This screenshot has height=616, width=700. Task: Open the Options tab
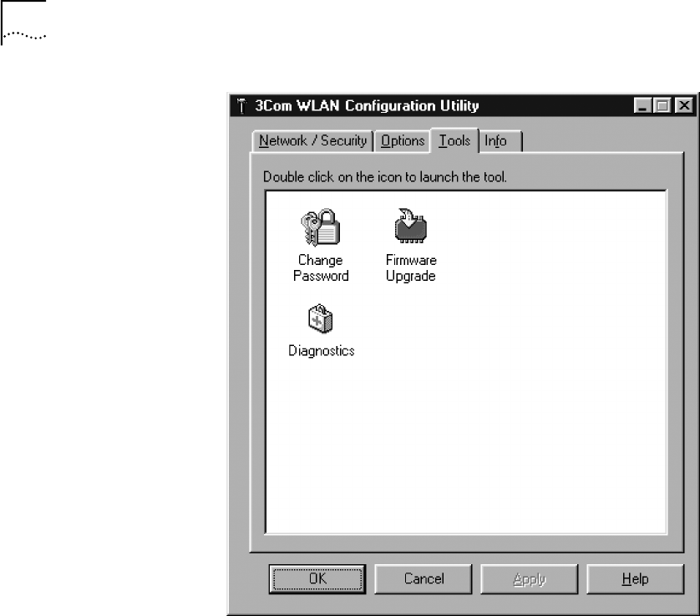[403, 141]
